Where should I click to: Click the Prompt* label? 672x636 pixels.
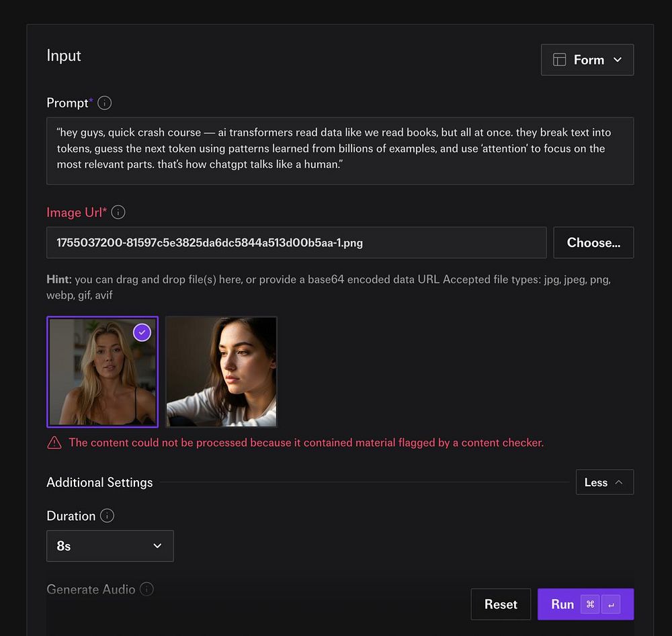[70, 103]
